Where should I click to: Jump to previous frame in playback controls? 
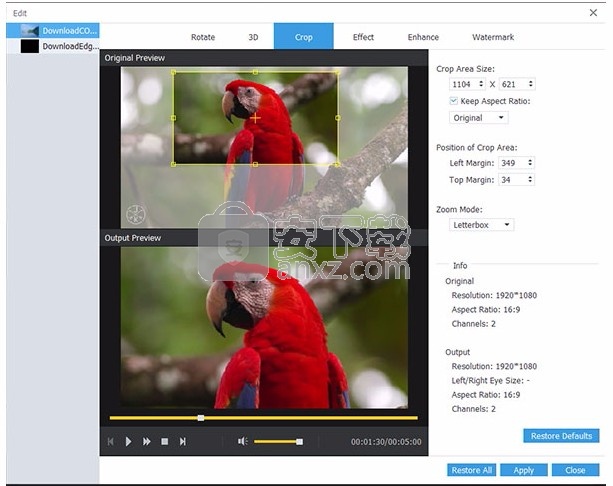click(x=111, y=441)
